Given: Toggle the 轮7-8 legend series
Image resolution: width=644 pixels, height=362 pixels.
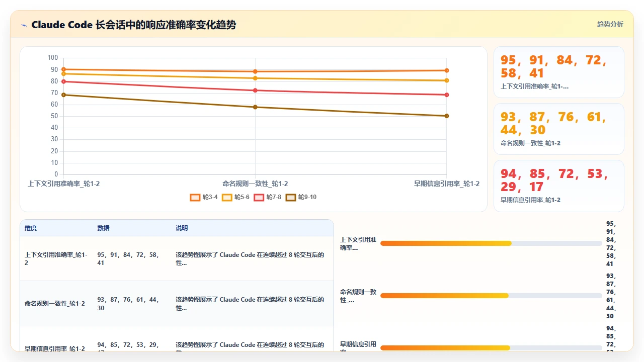Looking at the screenshot, I should click(267, 197).
